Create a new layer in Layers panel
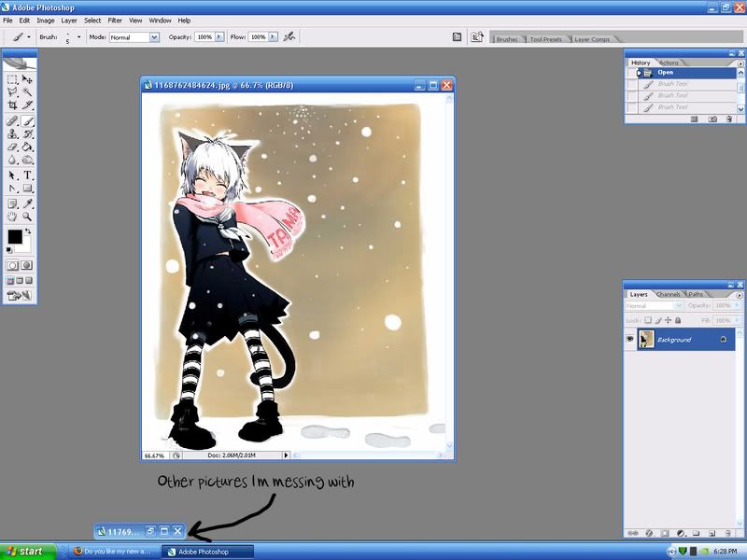 point(712,533)
